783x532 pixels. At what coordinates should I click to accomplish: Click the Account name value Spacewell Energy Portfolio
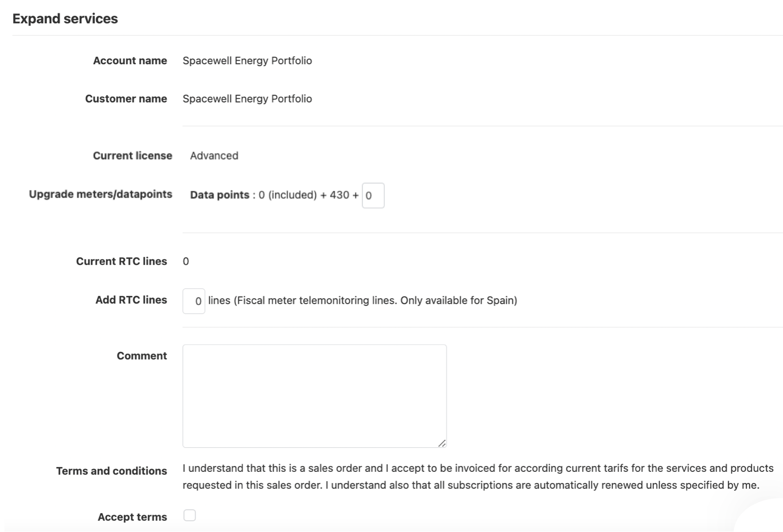click(247, 61)
